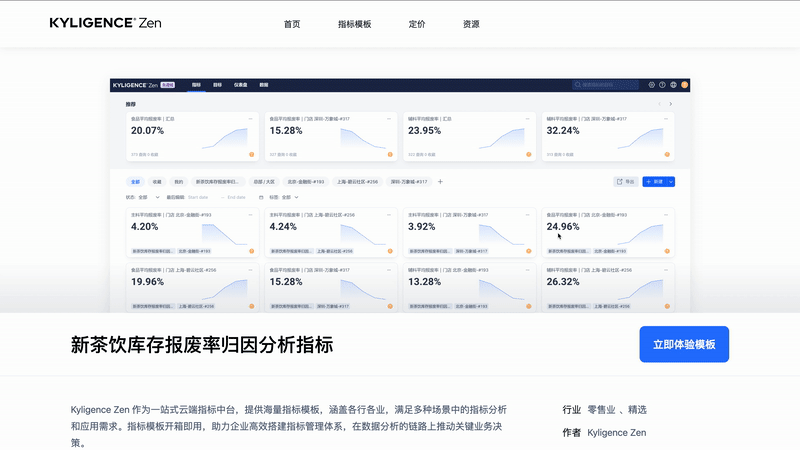
Task: Click the next arrow of the 推荐 carousel
Action: click(x=670, y=104)
